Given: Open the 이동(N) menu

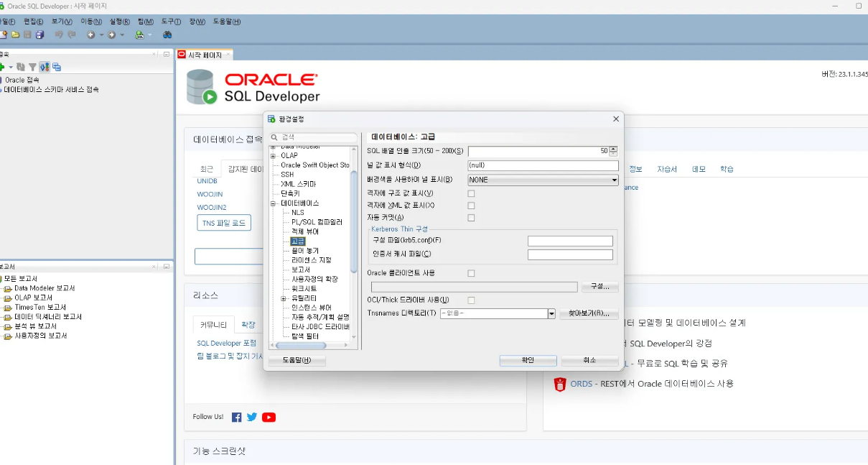Looking at the screenshot, I should click(91, 22).
